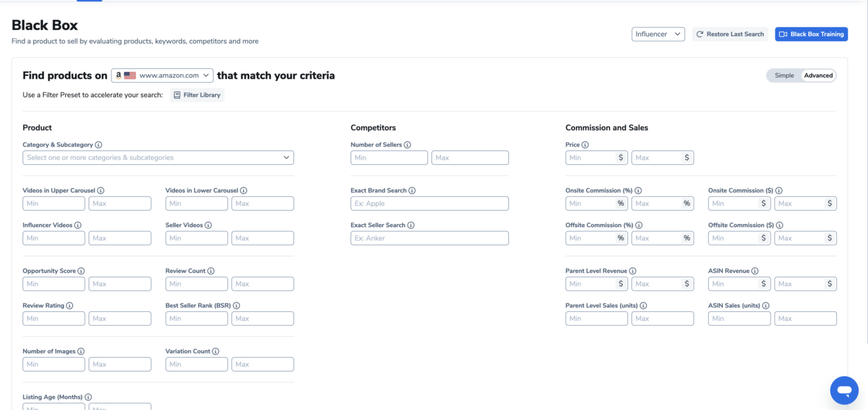The height and width of the screenshot is (410, 868).
Task: Click info icon next to Category & Subcategory
Action: click(98, 145)
